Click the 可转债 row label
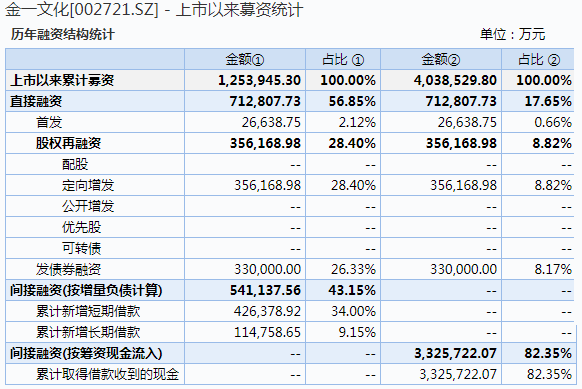Screen dimensions: 582x389 click(x=81, y=248)
